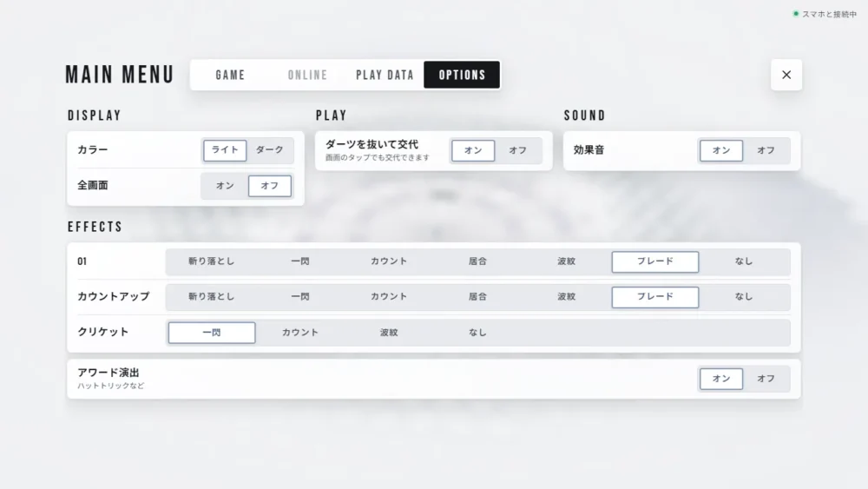The width and height of the screenshot is (868, 489).
Task: Click the MAIN MENU title
Action: pos(120,75)
